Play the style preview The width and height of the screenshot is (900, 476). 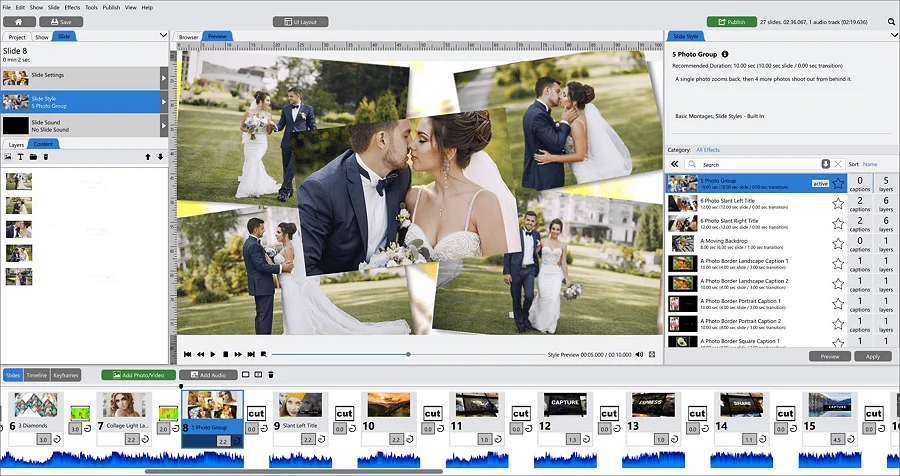pos(213,354)
